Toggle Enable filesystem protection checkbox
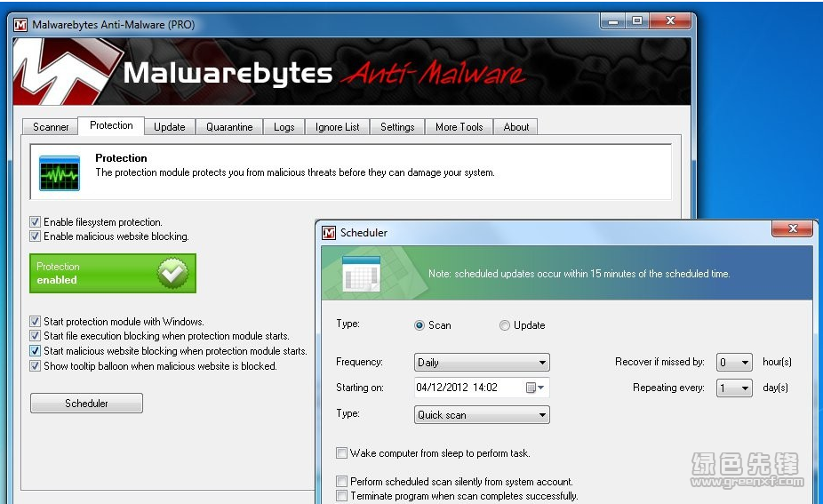823x504 pixels. [35, 221]
